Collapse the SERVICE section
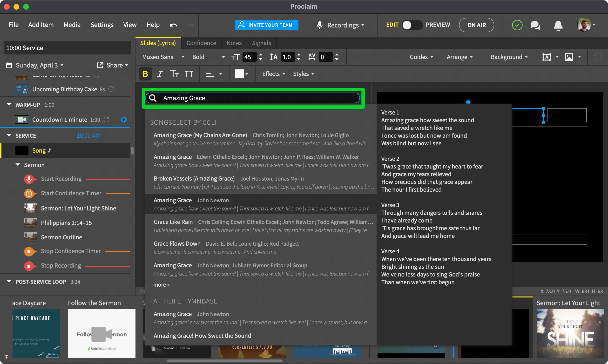608x364 pixels. point(9,136)
